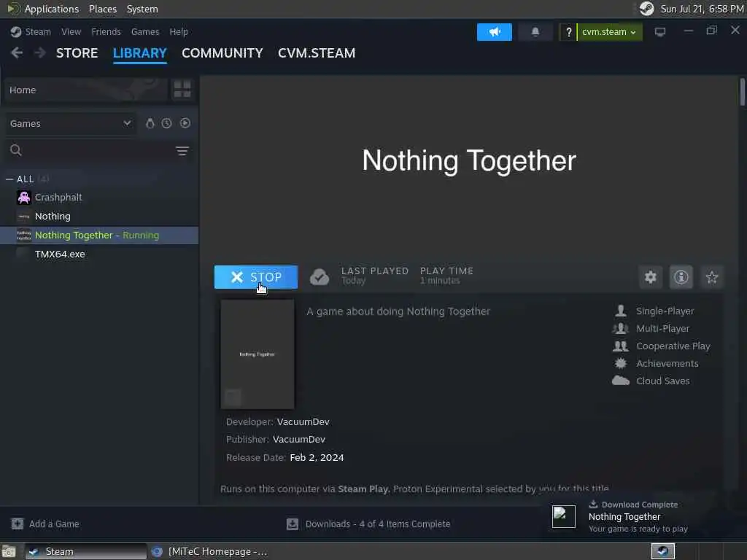
Task: Click the announcements megaphone button
Action: (494, 32)
